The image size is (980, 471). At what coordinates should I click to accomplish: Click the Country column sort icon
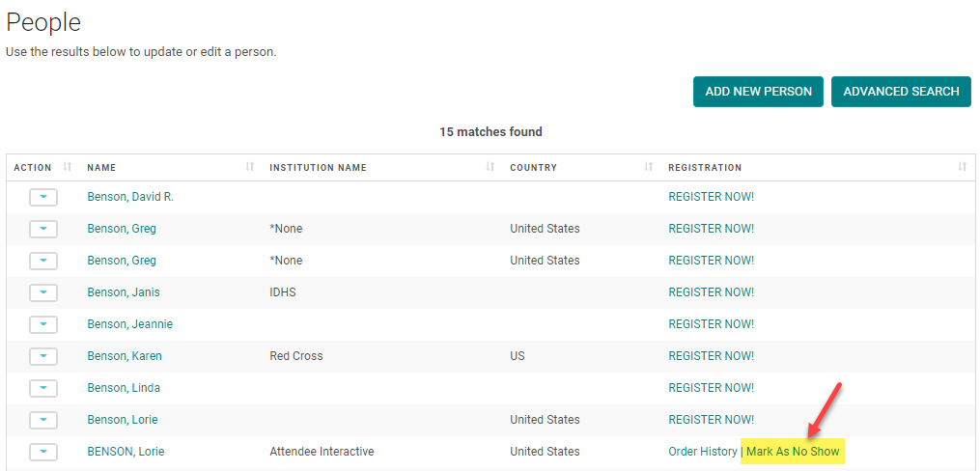point(649,167)
